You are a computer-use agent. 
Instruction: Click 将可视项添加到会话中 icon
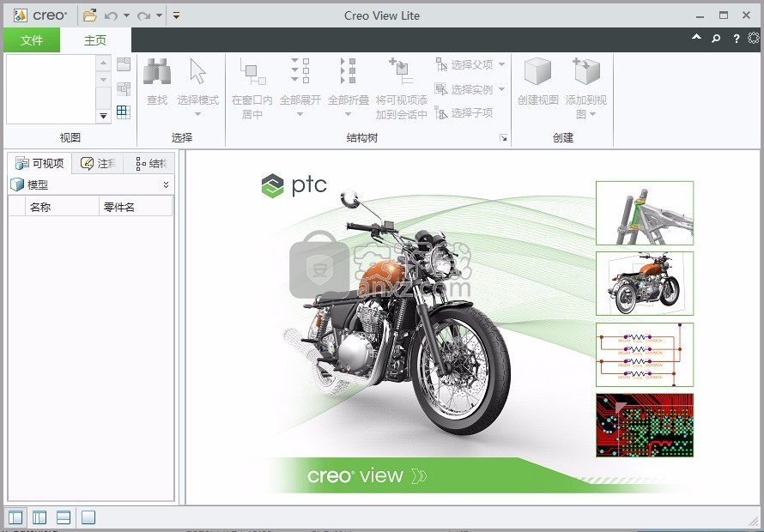tap(401, 71)
